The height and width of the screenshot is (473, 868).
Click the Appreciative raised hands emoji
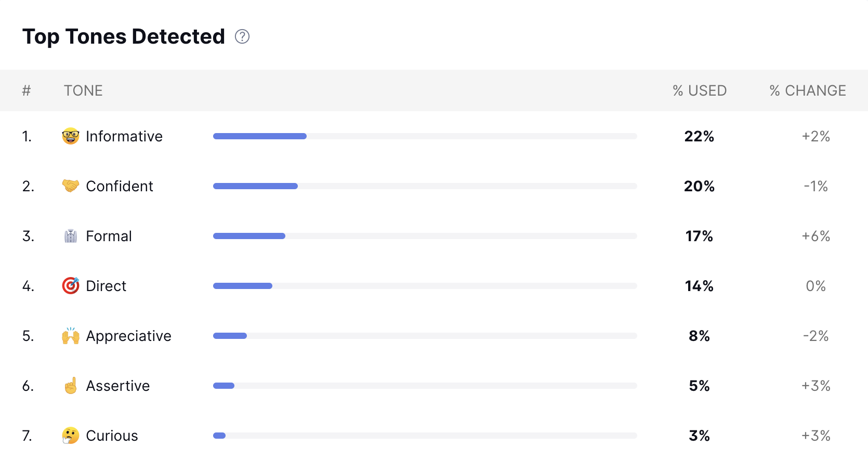[x=71, y=336]
